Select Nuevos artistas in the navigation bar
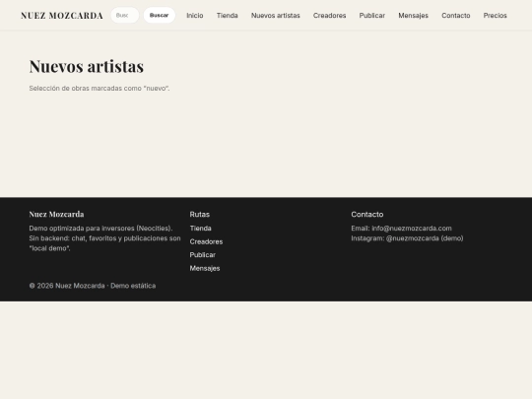This screenshot has height=399, width=532. point(276,16)
